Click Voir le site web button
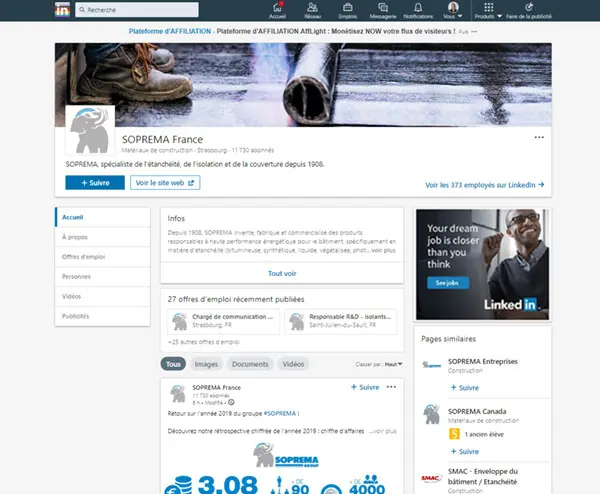Screen dimensions: 600x494 pyautogui.click(x=165, y=183)
